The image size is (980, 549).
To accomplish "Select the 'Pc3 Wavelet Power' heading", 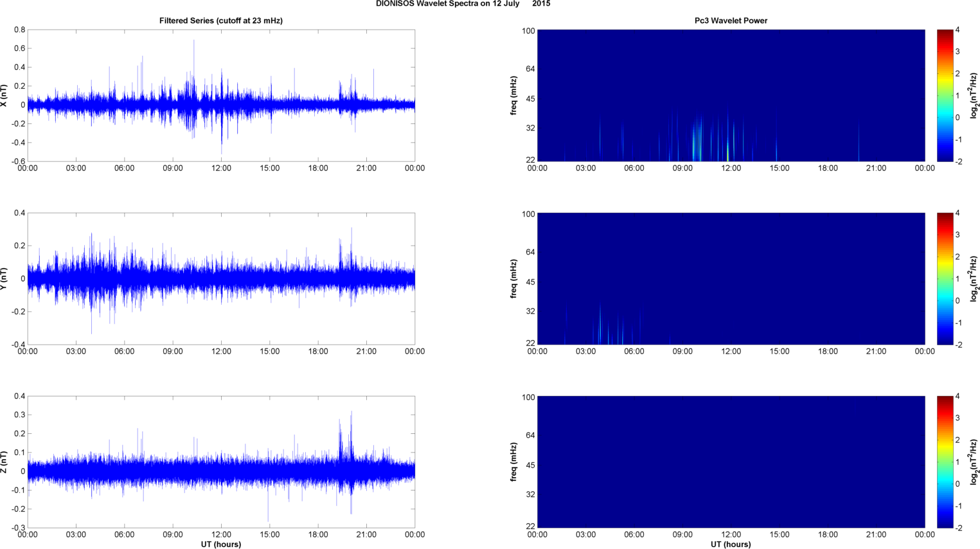I will coord(731,21).
